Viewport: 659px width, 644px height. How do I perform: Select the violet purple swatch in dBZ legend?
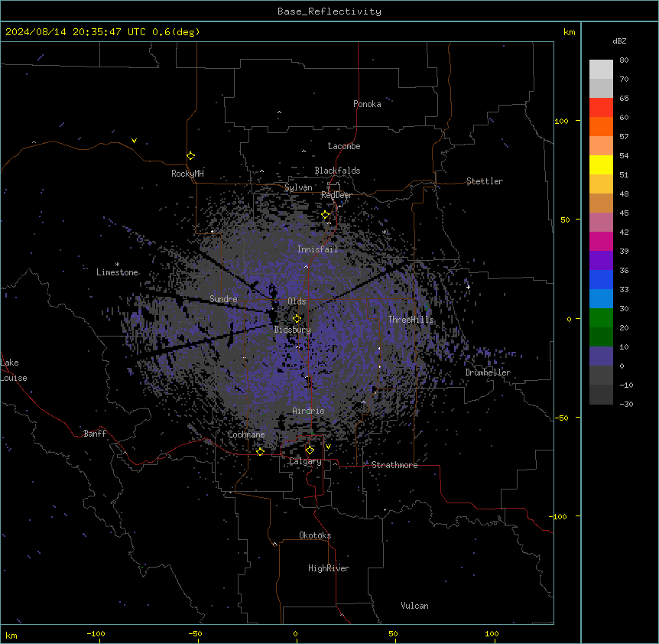click(601, 261)
